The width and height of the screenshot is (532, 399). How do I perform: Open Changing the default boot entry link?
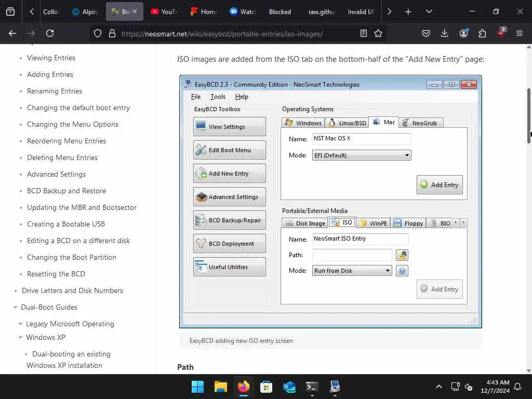(x=78, y=108)
